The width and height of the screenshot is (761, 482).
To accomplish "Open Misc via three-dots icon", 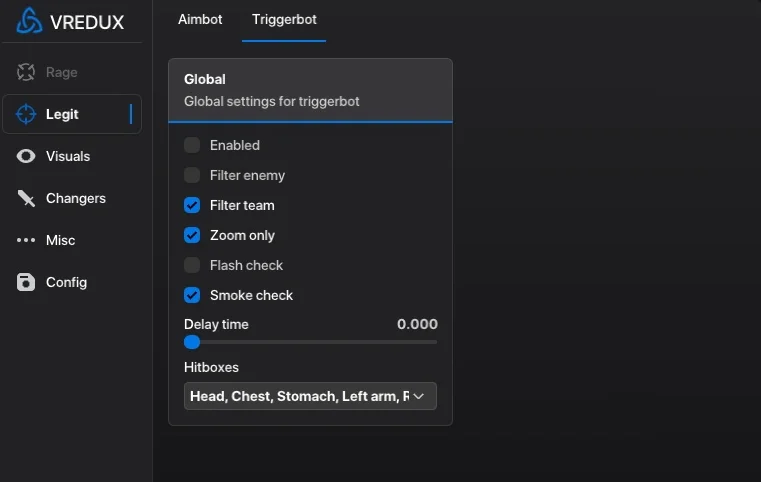I will 26,240.
